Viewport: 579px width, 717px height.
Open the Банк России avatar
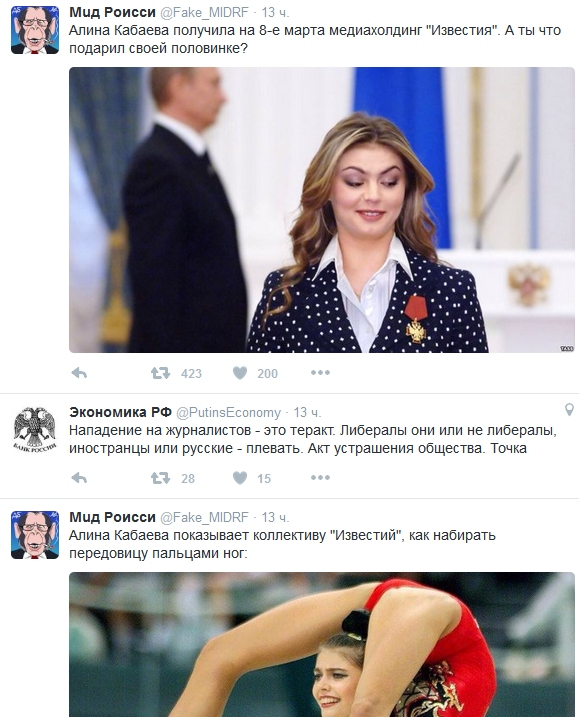(x=35, y=430)
